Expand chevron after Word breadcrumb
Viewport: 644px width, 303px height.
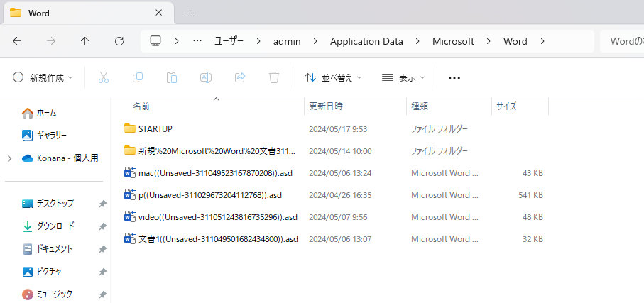(542, 41)
